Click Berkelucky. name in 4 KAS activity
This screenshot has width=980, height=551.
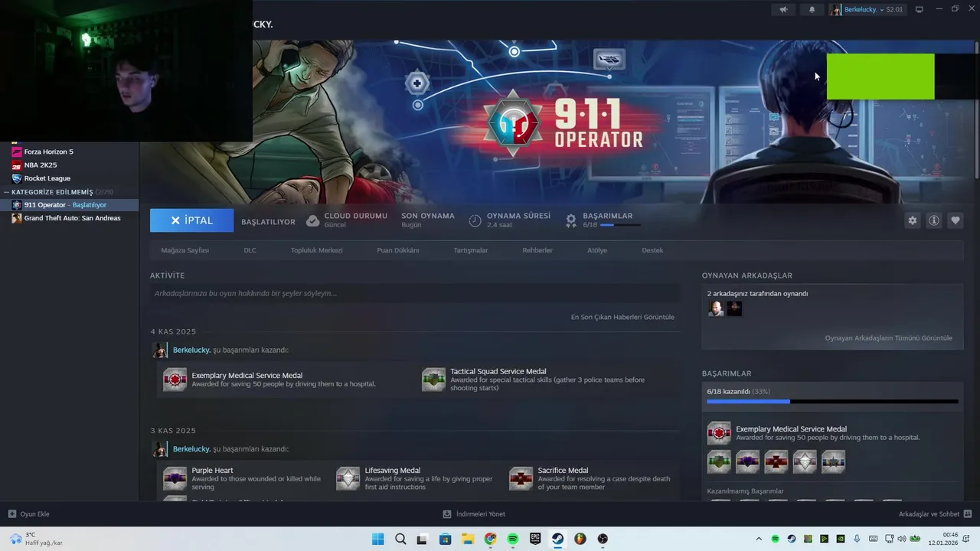[191, 350]
